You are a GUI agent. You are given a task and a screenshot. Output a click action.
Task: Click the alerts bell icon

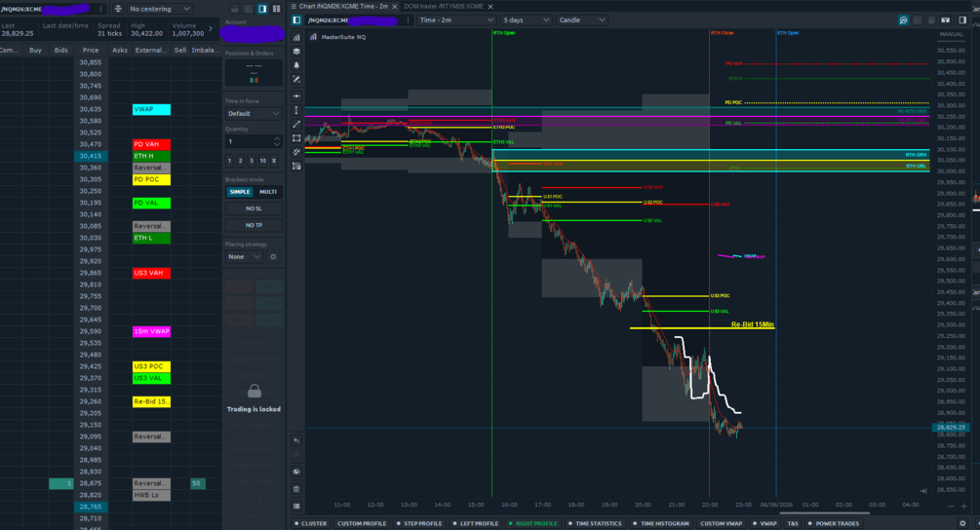(296, 65)
